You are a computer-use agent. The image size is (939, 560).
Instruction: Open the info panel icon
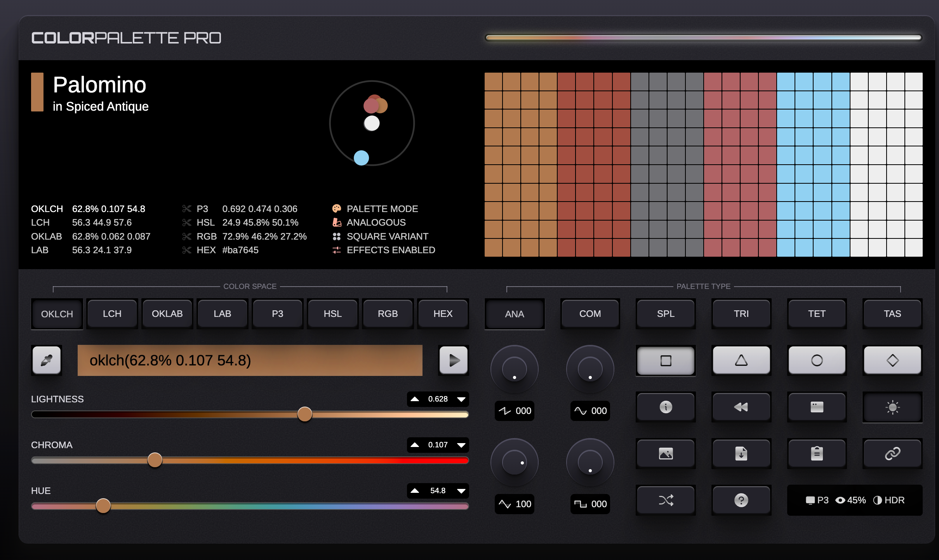click(x=665, y=407)
